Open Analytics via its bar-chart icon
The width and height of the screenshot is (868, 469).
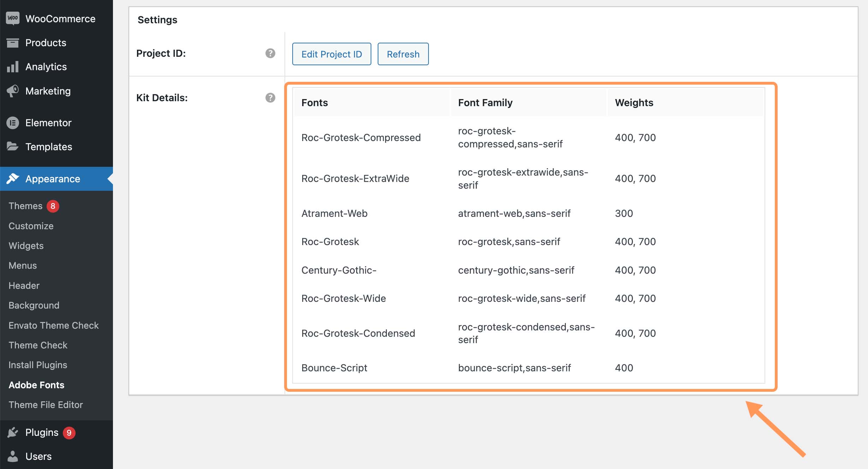pos(12,67)
